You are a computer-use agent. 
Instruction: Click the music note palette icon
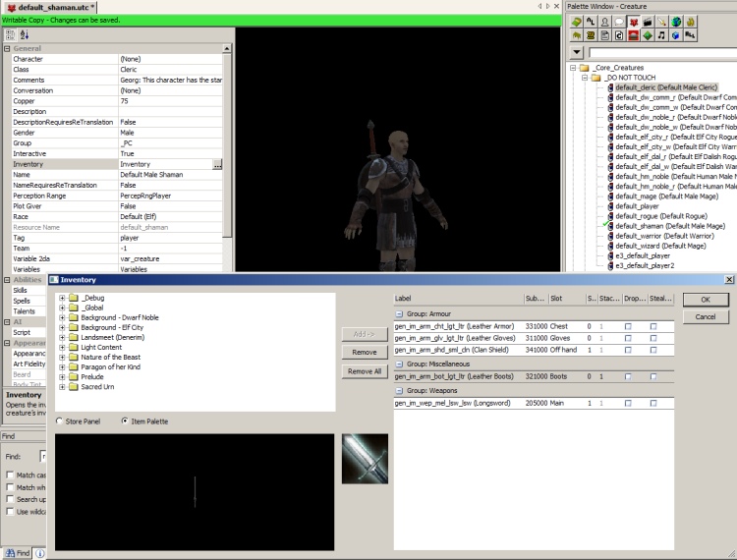(662, 35)
